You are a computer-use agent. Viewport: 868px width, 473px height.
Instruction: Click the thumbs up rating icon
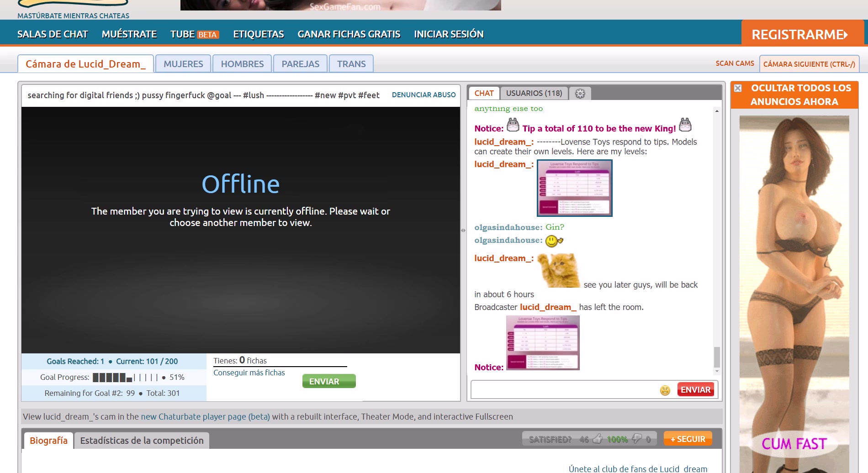point(598,439)
